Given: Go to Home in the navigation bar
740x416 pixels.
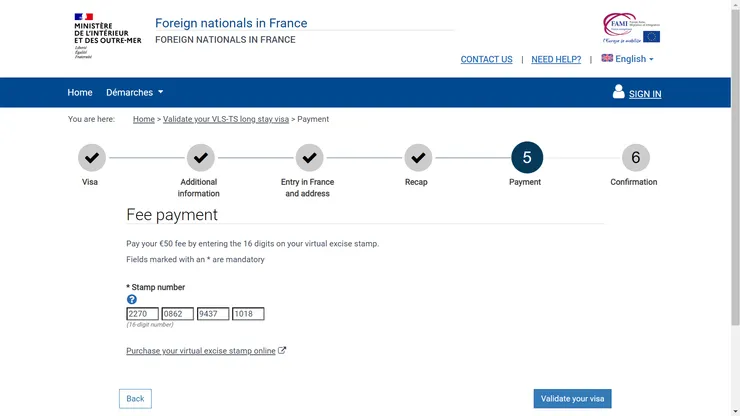Looking at the screenshot, I should (80, 93).
